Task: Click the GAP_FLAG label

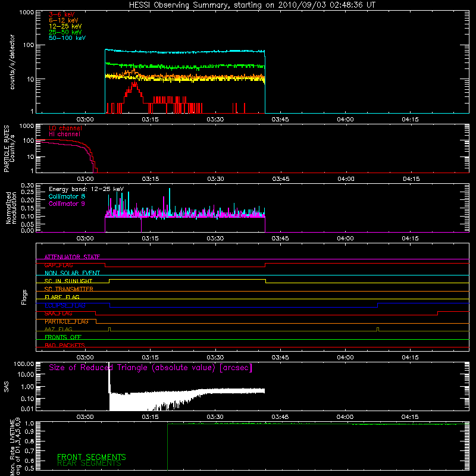Action: pyautogui.click(x=58, y=265)
